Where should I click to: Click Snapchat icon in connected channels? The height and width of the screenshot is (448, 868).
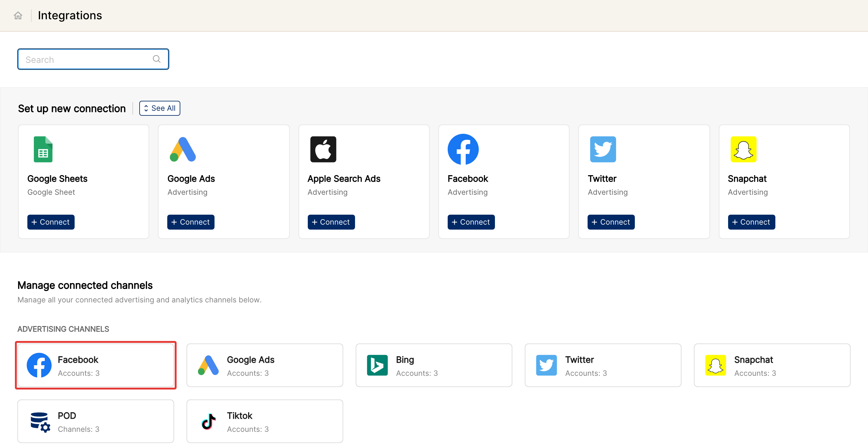click(715, 366)
